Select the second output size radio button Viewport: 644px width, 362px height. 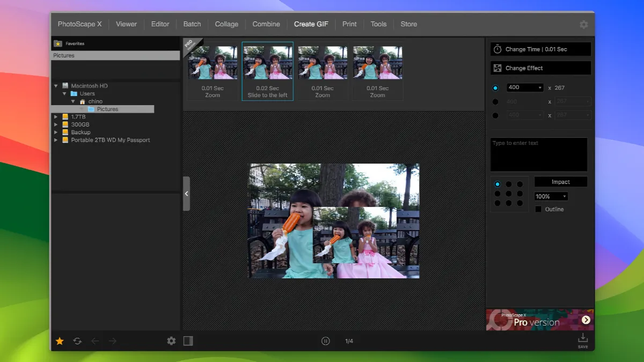(x=495, y=101)
